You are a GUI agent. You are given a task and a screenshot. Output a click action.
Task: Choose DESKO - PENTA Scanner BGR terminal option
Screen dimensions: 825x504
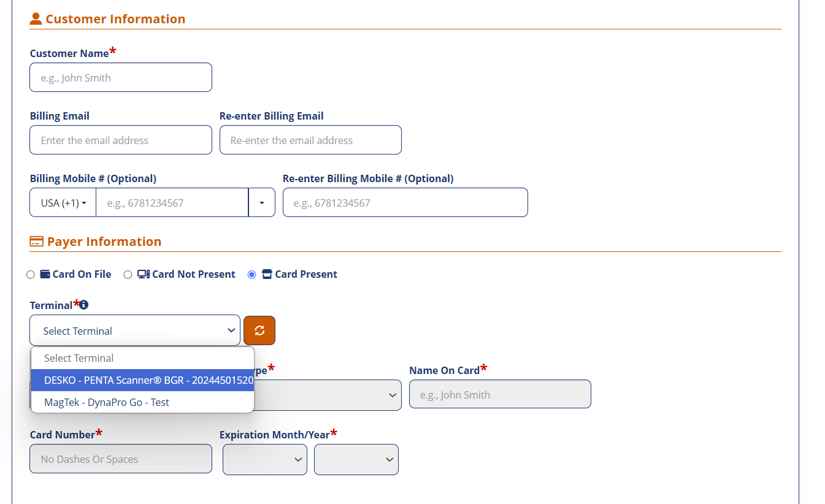pyautogui.click(x=143, y=380)
